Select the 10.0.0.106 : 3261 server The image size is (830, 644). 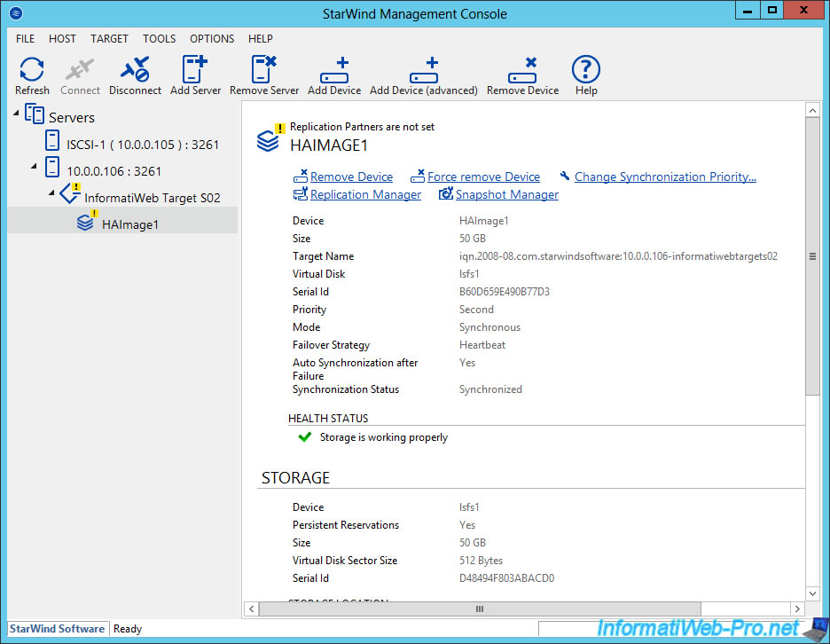pyautogui.click(x=114, y=171)
